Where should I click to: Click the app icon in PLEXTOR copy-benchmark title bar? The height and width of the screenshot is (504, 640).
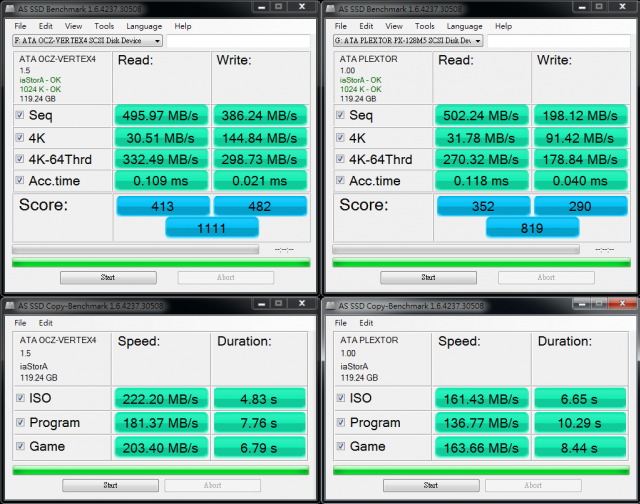(331, 306)
